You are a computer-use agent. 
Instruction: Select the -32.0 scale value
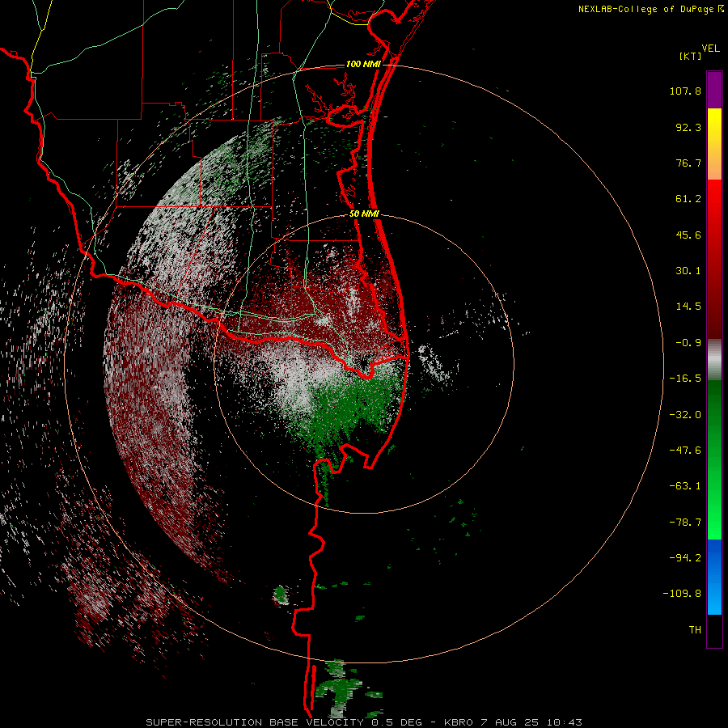(x=685, y=415)
